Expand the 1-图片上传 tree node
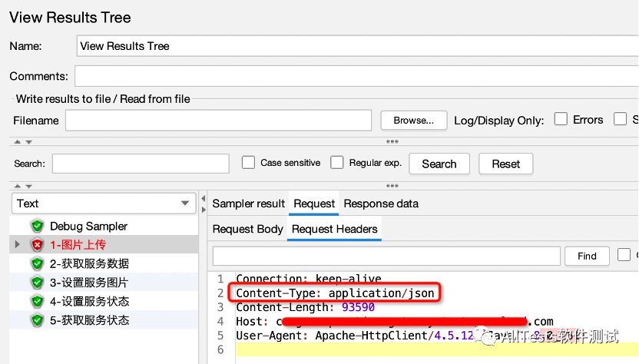The height and width of the screenshot is (364, 639). (x=18, y=245)
